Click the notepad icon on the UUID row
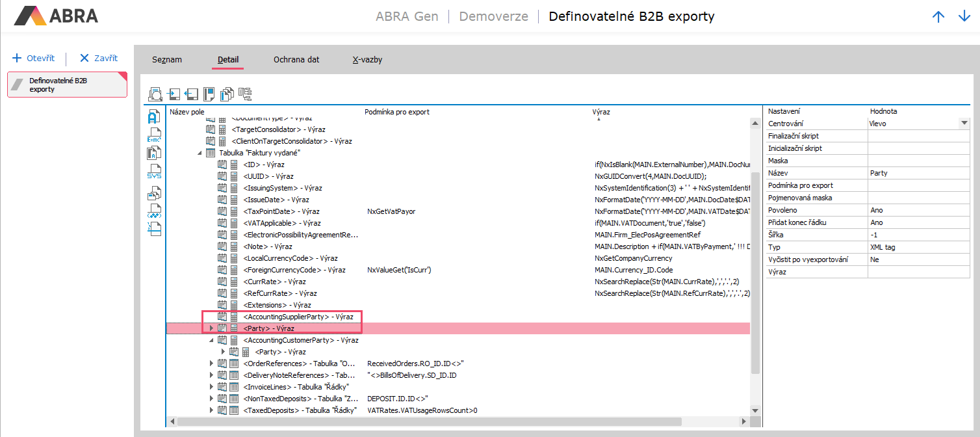 click(222, 176)
